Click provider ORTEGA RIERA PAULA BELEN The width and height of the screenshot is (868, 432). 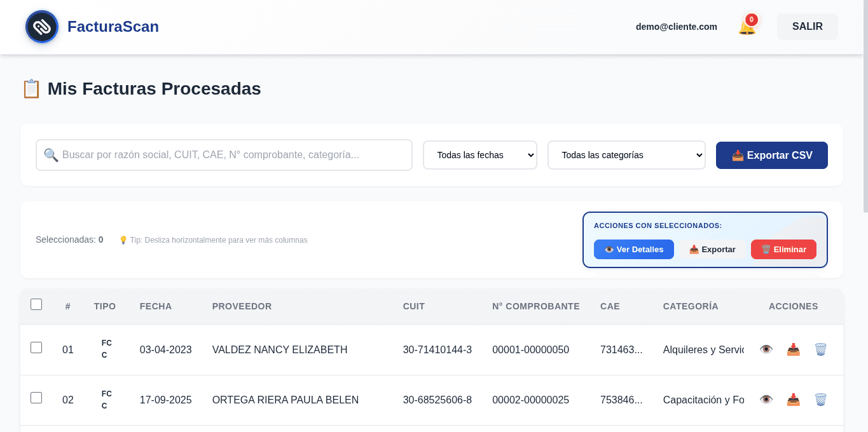point(286,400)
